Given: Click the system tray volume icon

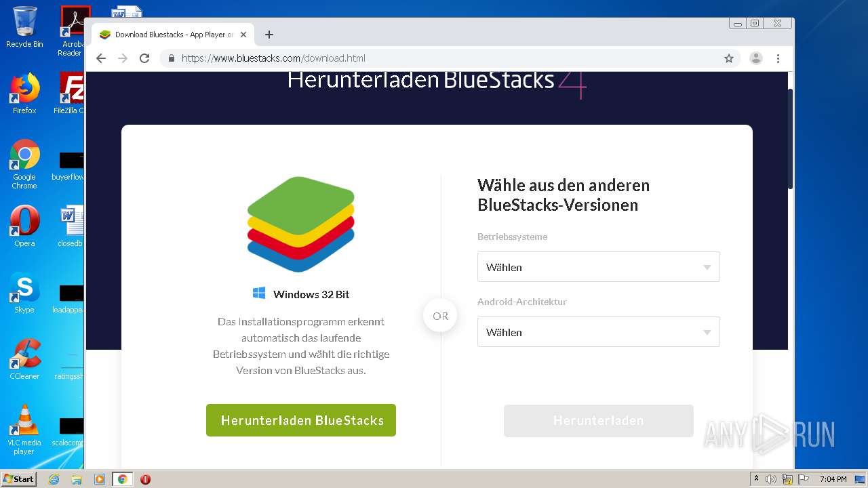Looking at the screenshot, I should (x=771, y=479).
